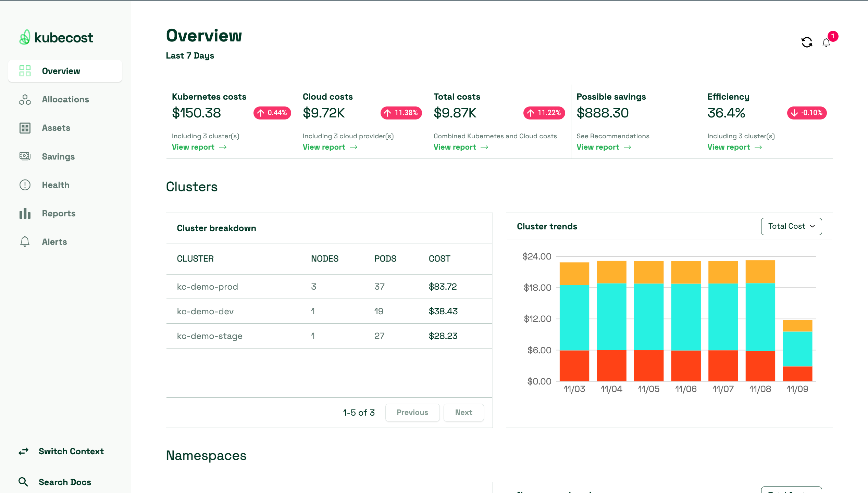Viewport: 868px width, 493px height.
Task: Select the Overview menu entry
Action: [x=61, y=71]
